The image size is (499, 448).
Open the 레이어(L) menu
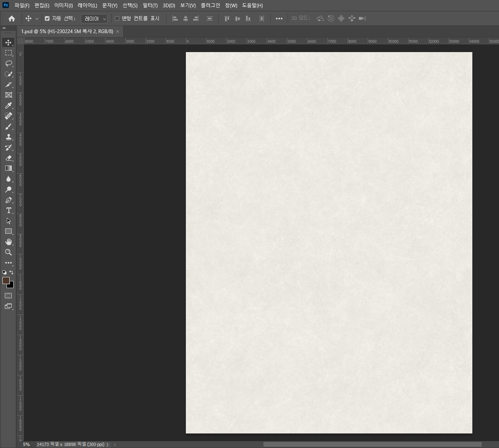[x=87, y=5]
